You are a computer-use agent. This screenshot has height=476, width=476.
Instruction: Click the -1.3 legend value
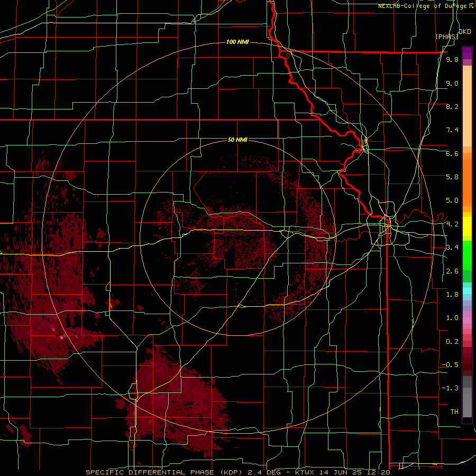(x=450, y=388)
